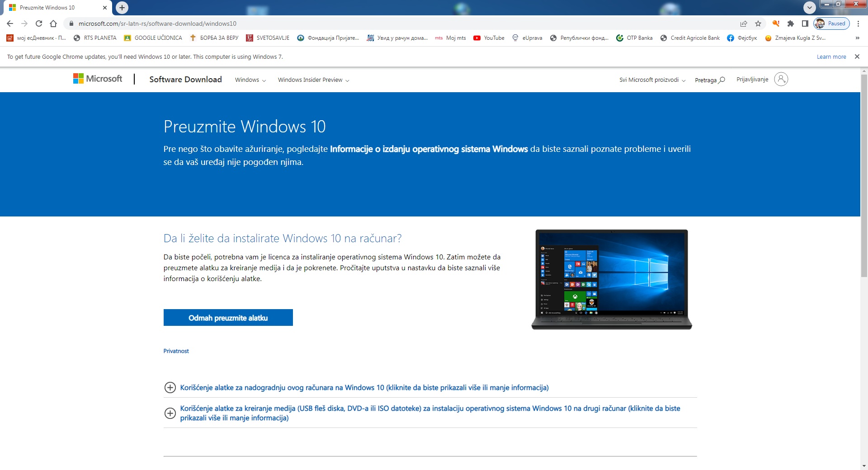Dismiss the Chrome update notification bar
This screenshot has height=470, width=868.
[857, 56]
